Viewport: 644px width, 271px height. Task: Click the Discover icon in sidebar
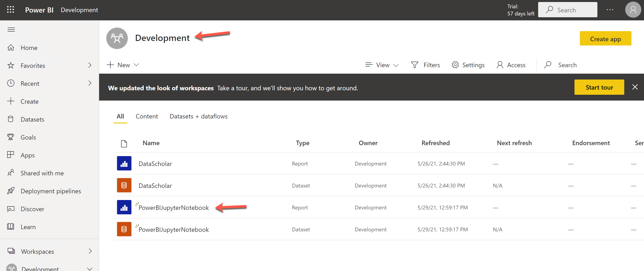pos(11,209)
